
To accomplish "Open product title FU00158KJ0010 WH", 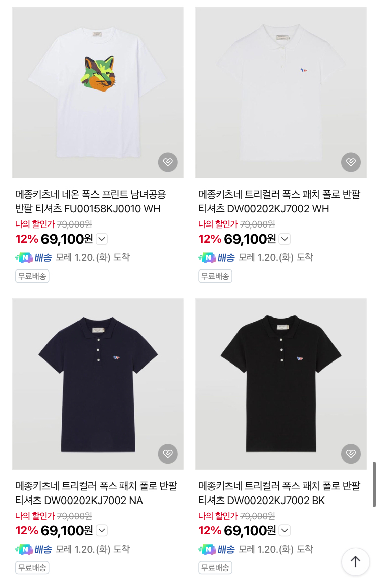I will point(90,201).
